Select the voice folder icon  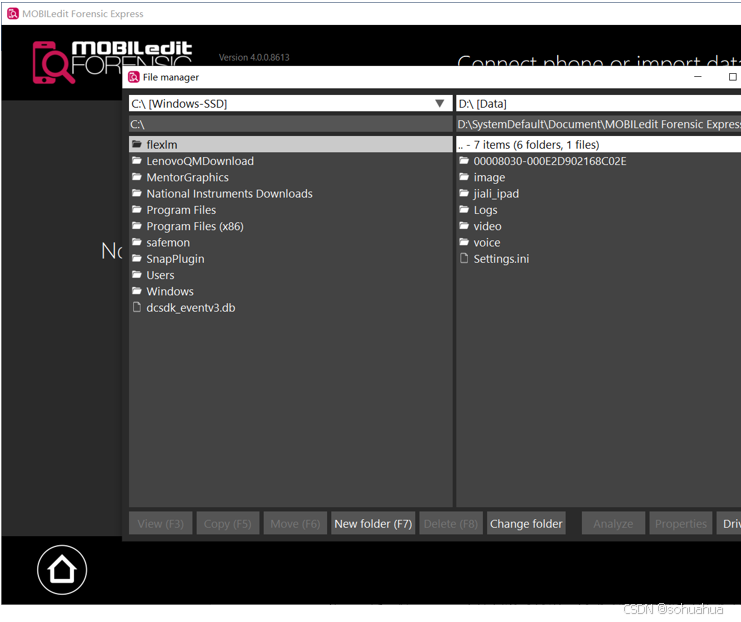[x=464, y=242]
